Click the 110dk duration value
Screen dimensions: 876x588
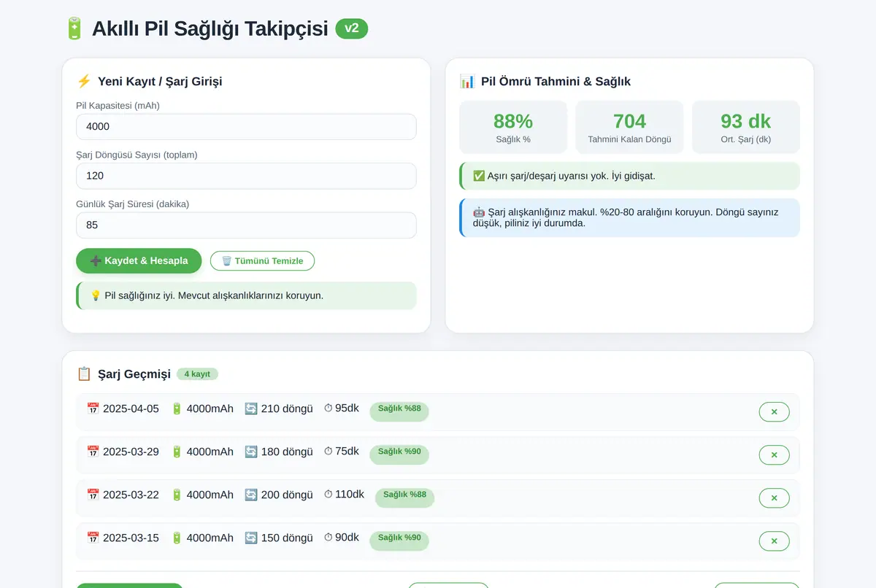(350, 495)
